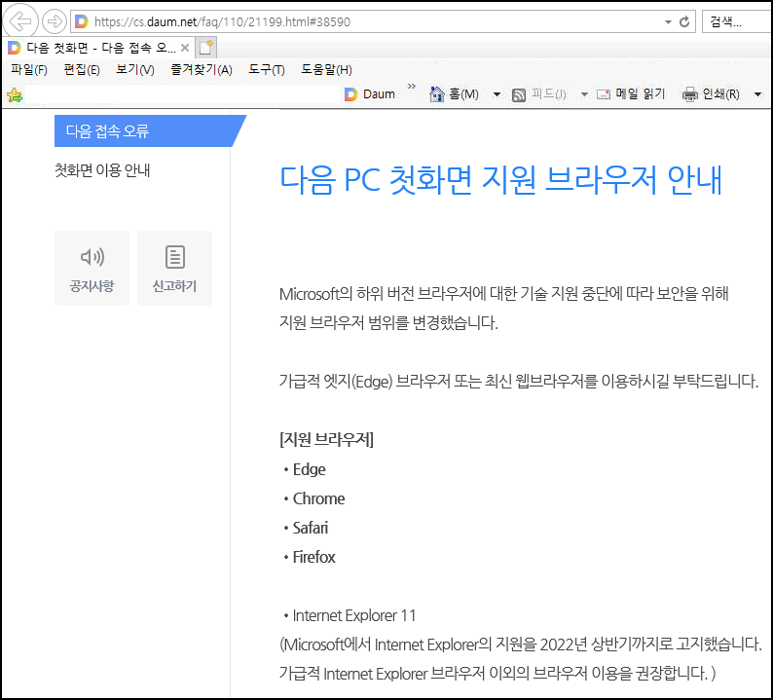Viewport: 773px width, 700px height.
Task: Click the [지원 브라우저] section label
Action: [x=327, y=439]
